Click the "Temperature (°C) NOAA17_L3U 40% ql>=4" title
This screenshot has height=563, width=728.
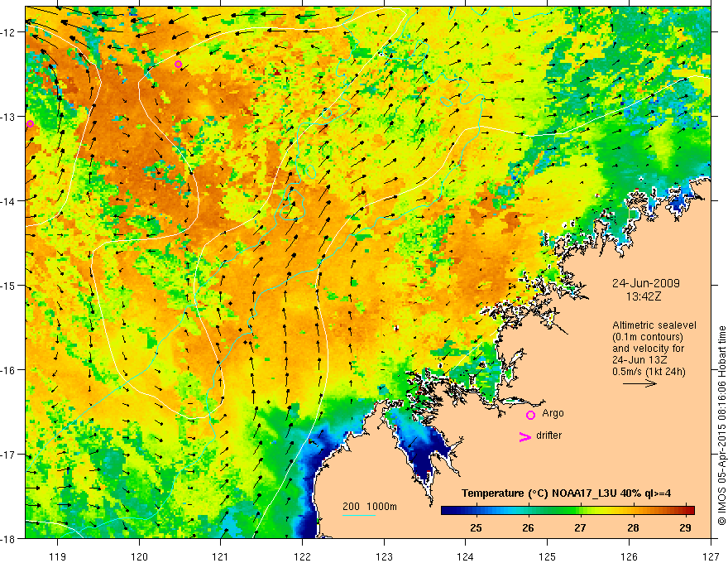pyautogui.click(x=566, y=493)
